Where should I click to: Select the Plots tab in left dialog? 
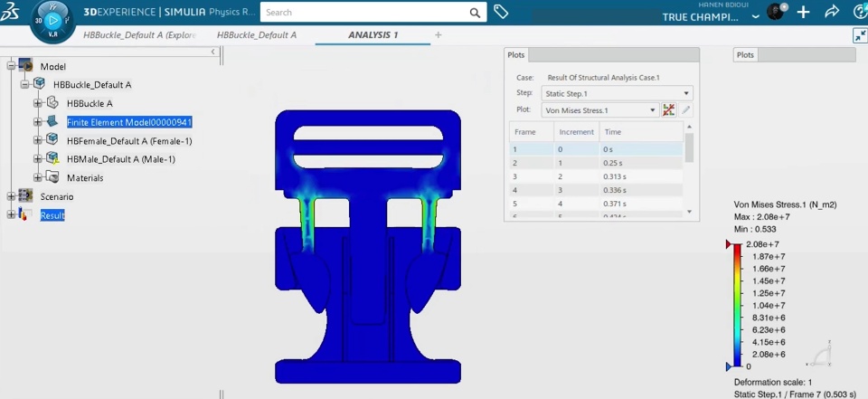click(516, 55)
